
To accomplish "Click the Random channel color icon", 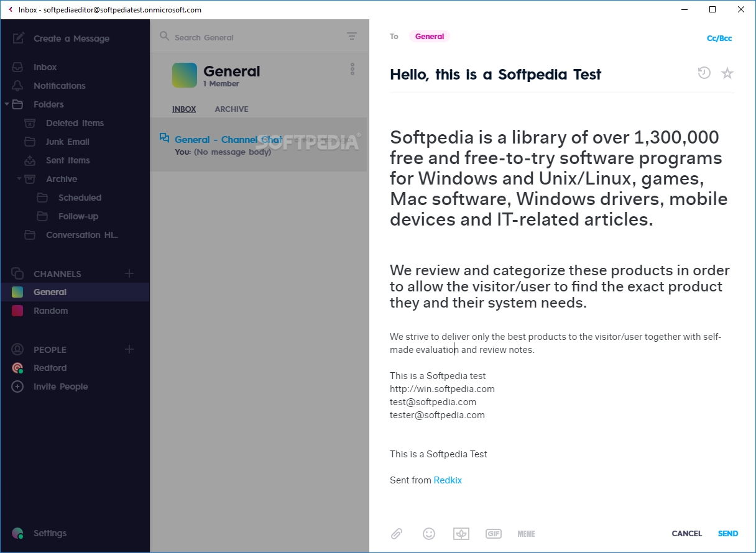I will tap(17, 311).
